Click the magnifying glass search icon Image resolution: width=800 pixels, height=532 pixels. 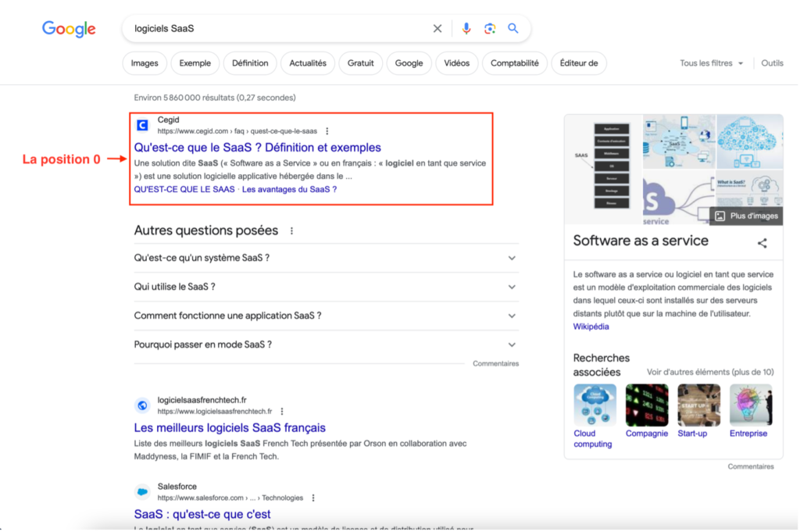pyautogui.click(x=513, y=29)
